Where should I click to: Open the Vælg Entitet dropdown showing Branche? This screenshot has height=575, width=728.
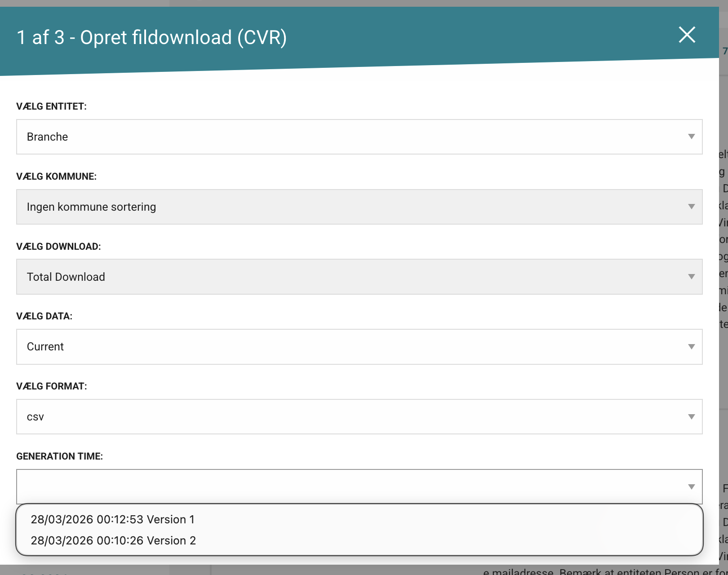click(351, 137)
